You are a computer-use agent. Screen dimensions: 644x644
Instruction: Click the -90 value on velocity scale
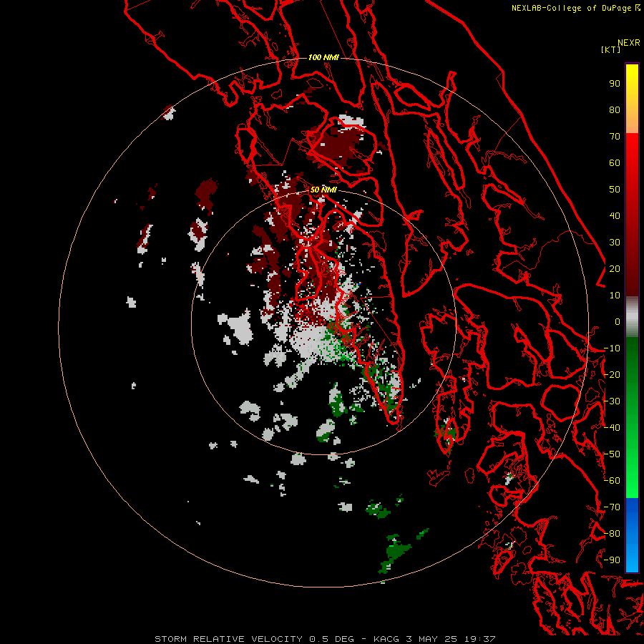click(612, 560)
